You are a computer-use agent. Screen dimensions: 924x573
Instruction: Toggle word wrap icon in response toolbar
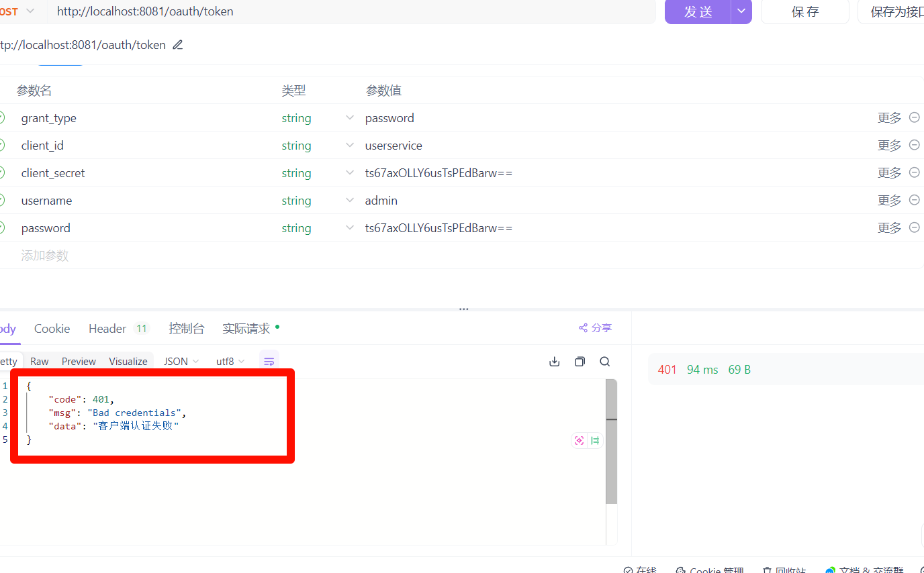[269, 362]
